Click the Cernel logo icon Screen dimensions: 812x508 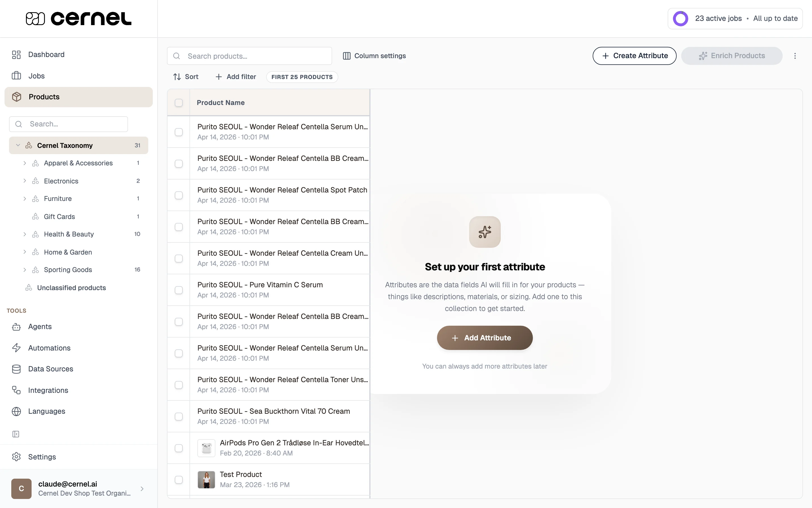pyautogui.click(x=35, y=18)
